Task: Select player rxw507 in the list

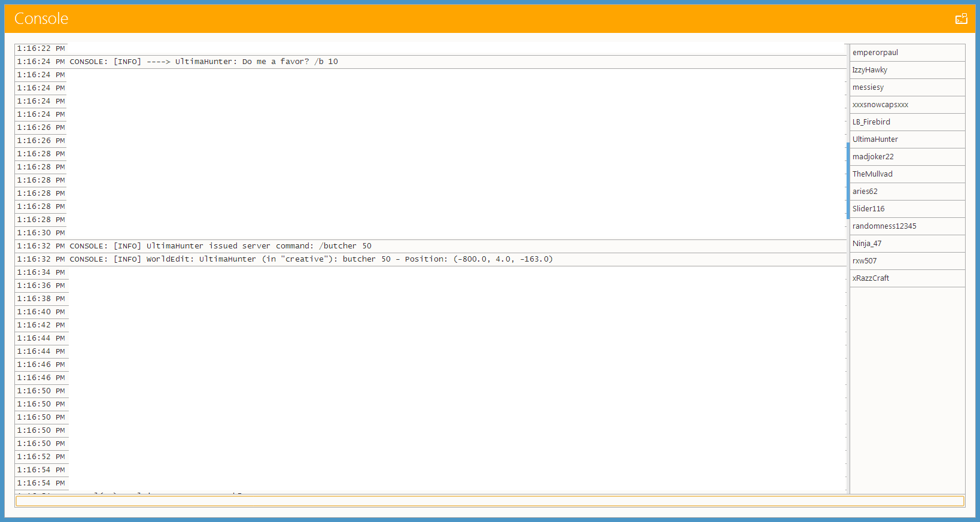Action: click(x=907, y=261)
